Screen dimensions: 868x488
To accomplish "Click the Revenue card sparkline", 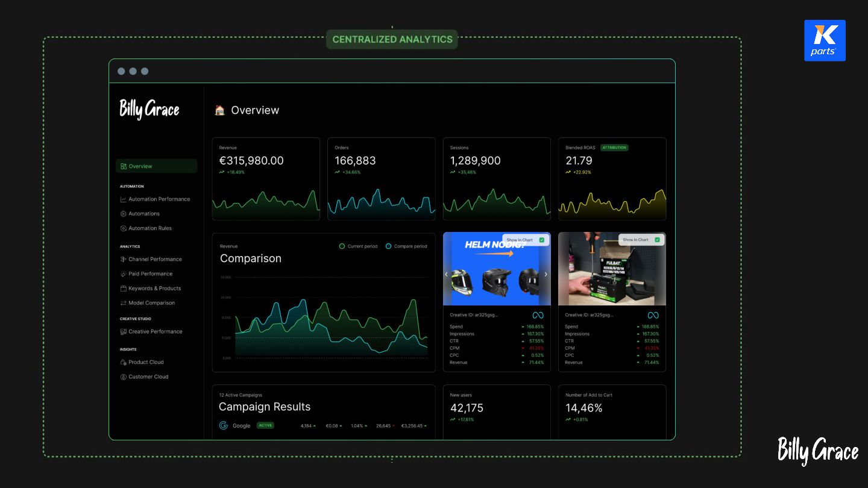I will 266,205.
